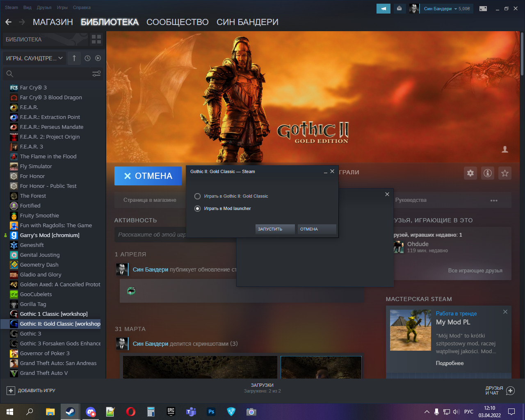The height and width of the screenshot is (420, 525).
Task: Click ОТМЕНА button in launch dialog
Action: coord(317,229)
